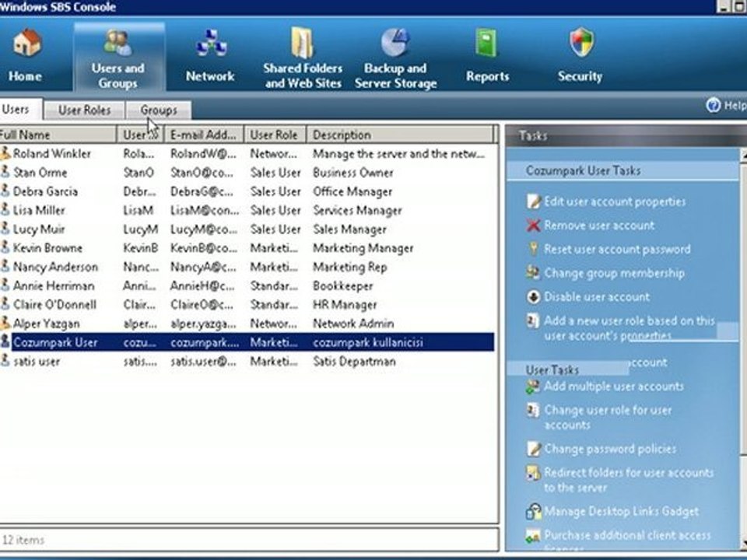Click Edit user account properties link
Screen dimensions: 747x560
click(615, 201)
